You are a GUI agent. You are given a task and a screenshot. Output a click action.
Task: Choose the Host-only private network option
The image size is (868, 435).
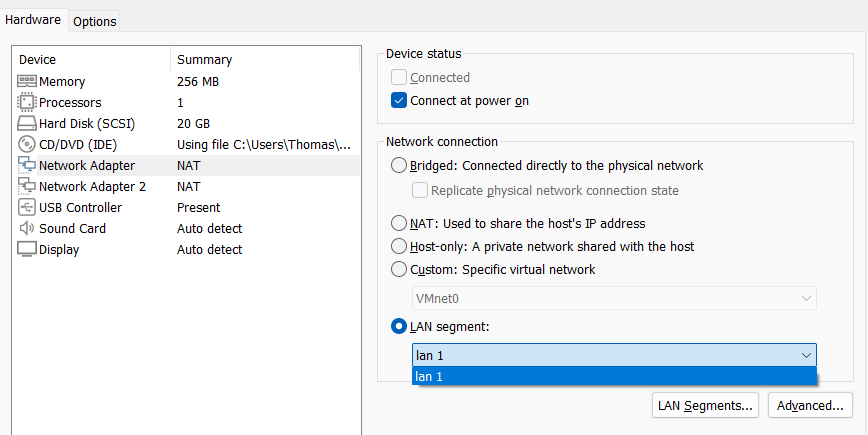click(x=399, y=246)
